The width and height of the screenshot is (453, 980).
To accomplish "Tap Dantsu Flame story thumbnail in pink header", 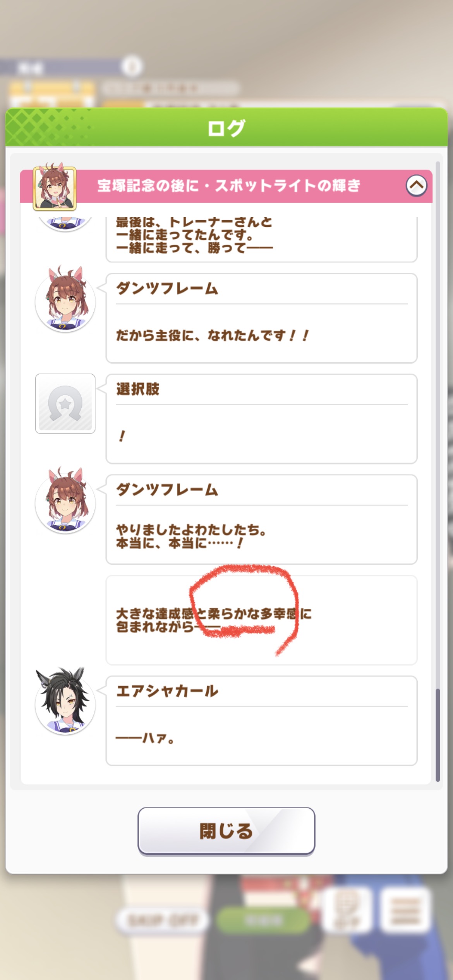I will pos(55,188).
